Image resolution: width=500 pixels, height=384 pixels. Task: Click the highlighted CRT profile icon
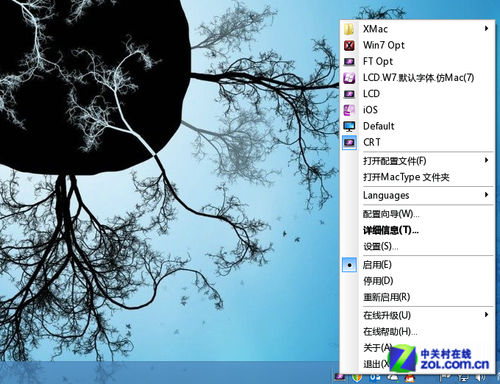pos(349,143)
